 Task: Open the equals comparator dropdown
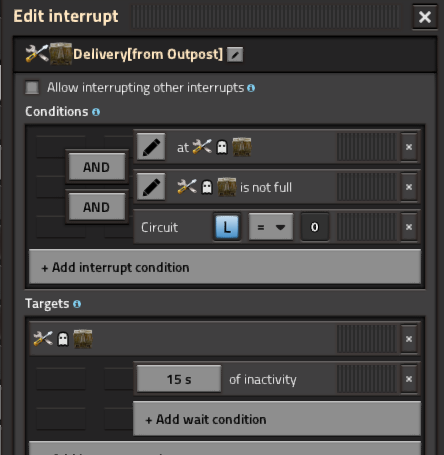[x=271, y=227]
